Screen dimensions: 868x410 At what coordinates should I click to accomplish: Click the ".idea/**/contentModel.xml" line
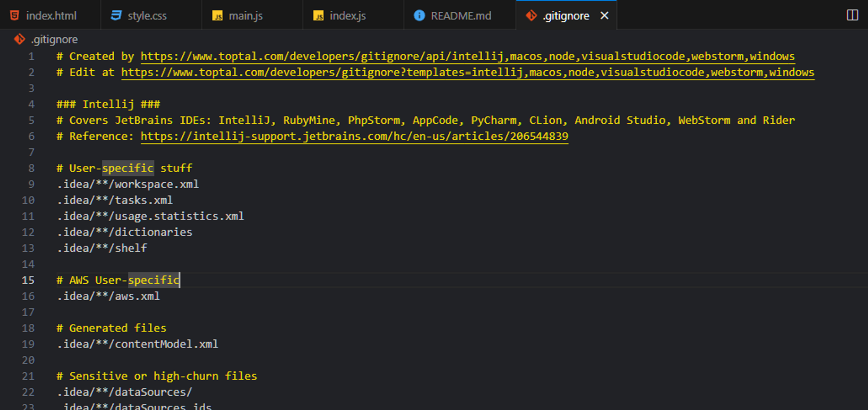[137, 344]
